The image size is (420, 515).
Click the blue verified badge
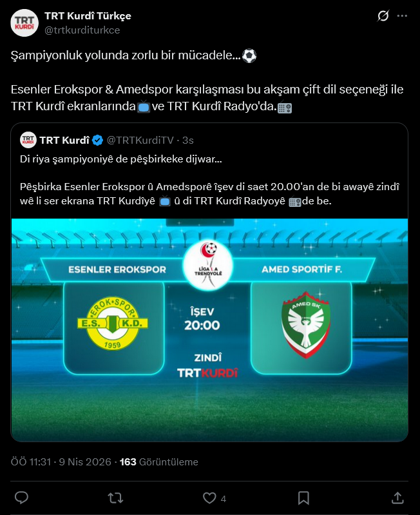pos(97,141)
